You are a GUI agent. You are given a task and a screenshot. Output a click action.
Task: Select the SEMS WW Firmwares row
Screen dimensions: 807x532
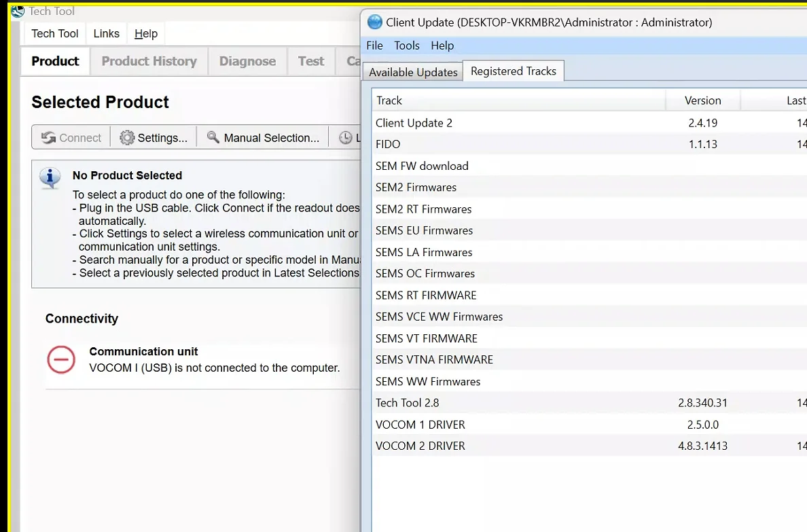[x=590, y=382]
